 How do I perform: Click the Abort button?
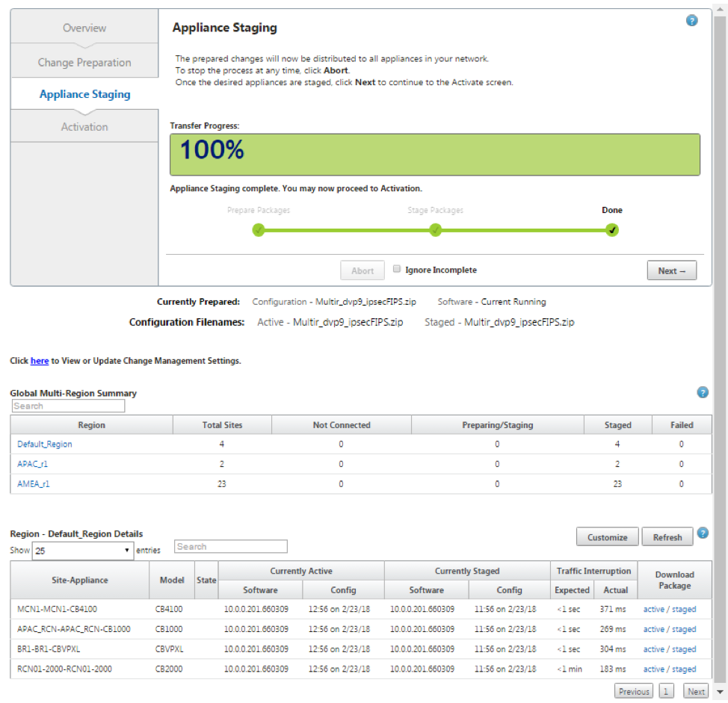click(363, 270)
